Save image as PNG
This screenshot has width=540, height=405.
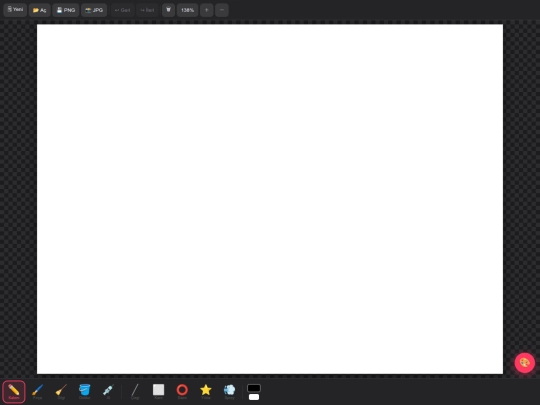click(x=65, y=10)
